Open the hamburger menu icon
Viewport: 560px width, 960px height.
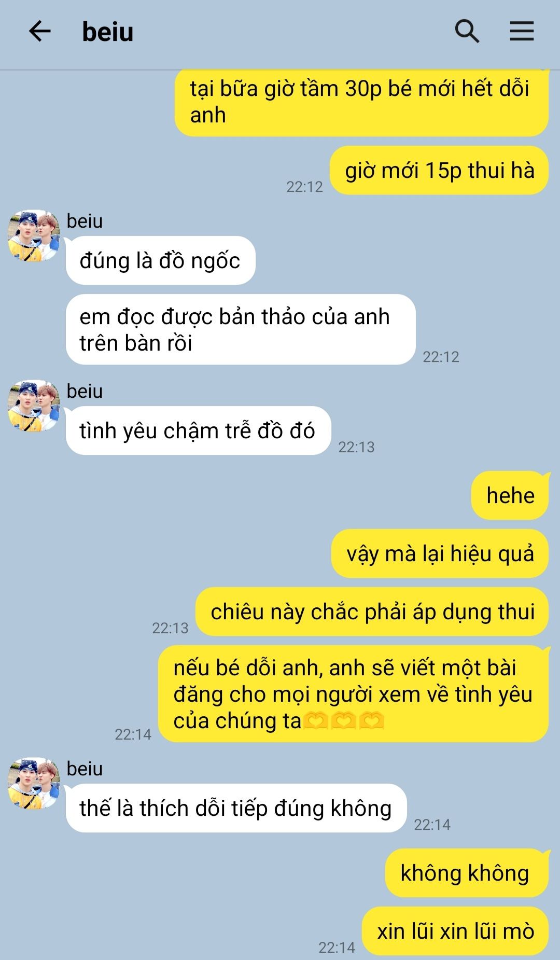pos(522,31)
